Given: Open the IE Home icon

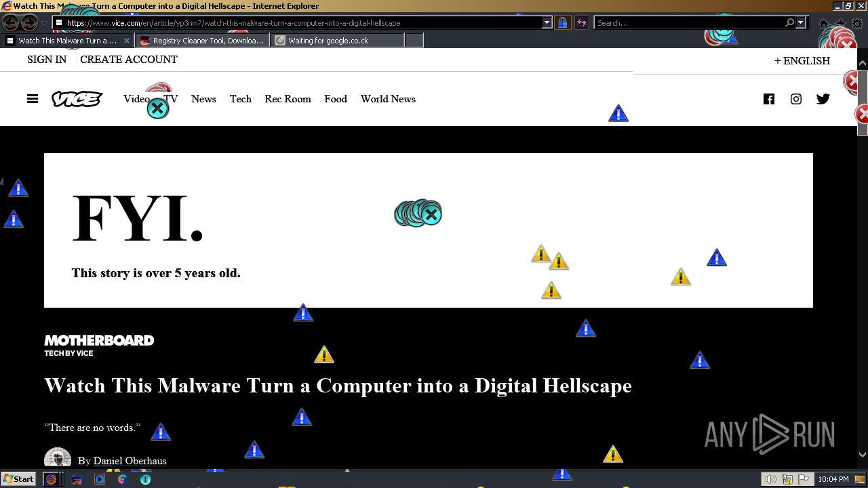Looking at the screenshot, I should [824, 24].
